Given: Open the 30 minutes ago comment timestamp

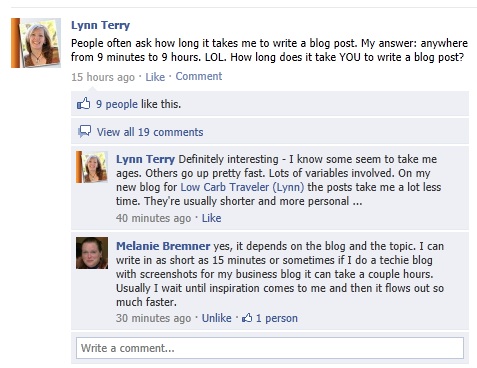Looking at the screenshot, I should (153, 318).
